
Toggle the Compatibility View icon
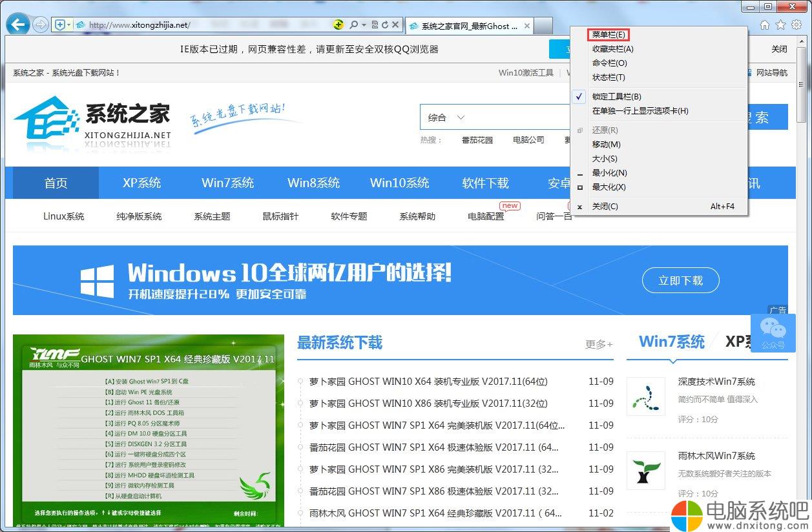point(375,25)
